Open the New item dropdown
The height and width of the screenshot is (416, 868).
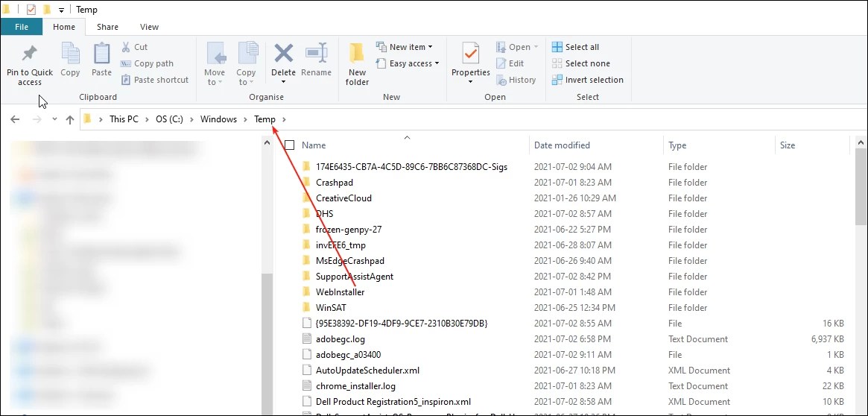click(x=404, y=47)
